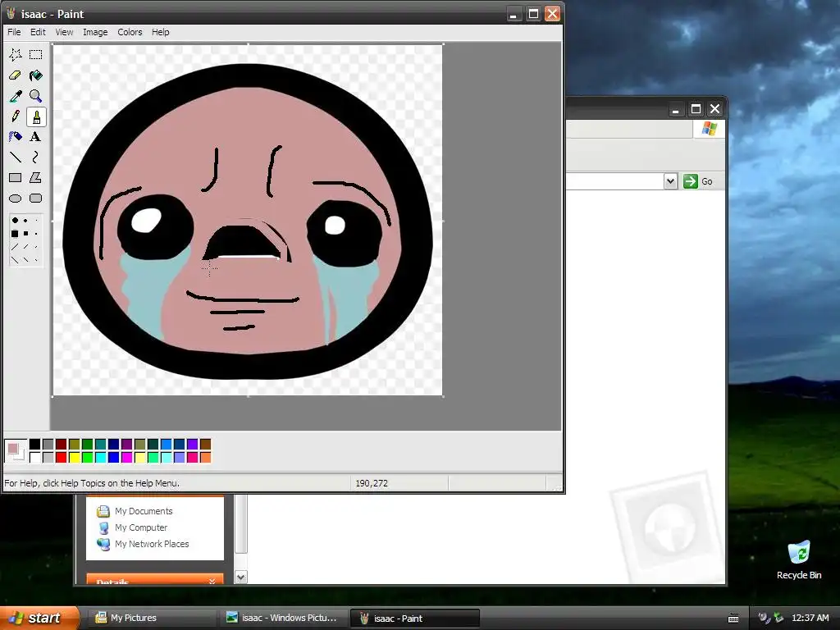Select the rectangular Select tool
The image size is (840, 630).
coord(36,55)
